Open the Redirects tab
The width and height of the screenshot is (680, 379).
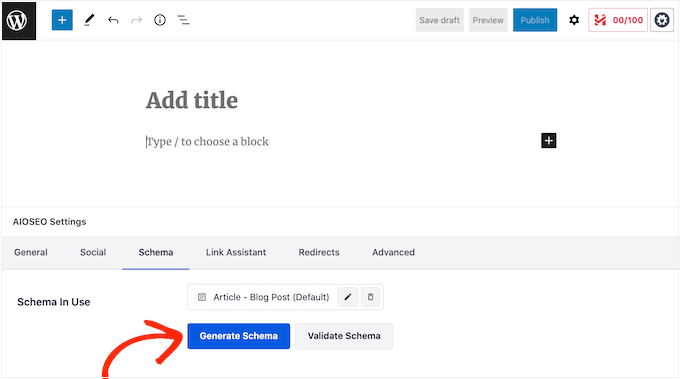[x=319, y=252]
